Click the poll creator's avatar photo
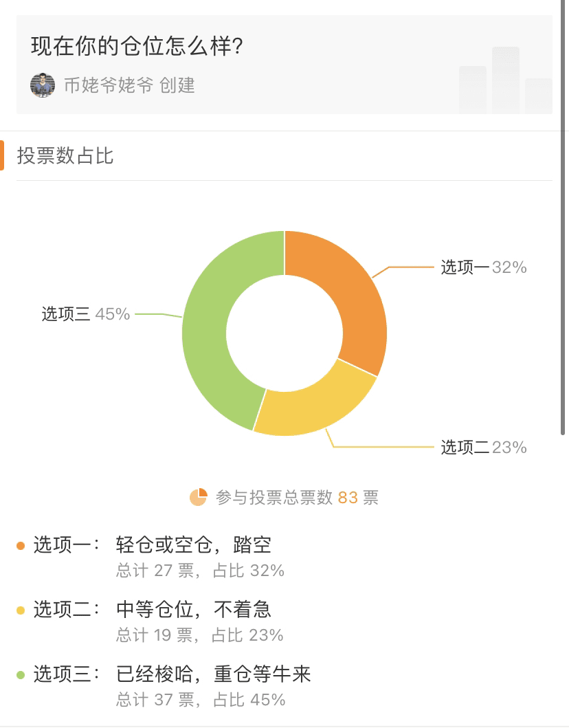 [x=42, y=85]
